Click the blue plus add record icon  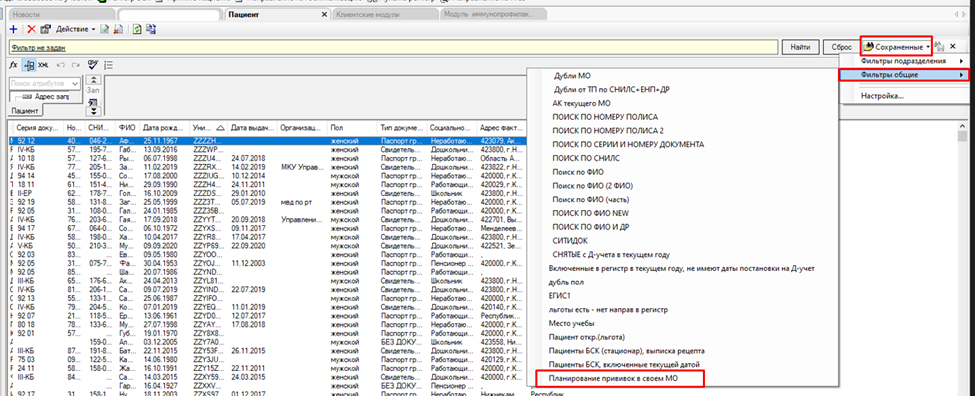[14, 29]
